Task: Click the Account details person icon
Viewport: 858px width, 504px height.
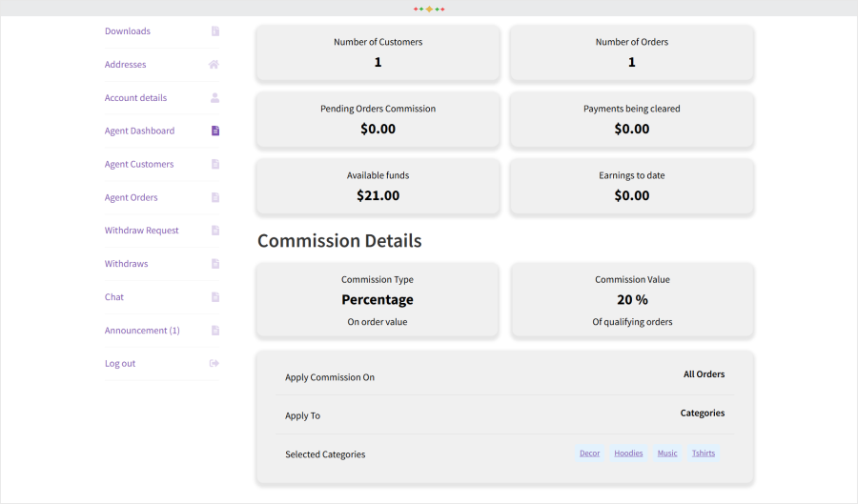Action: 215,98
